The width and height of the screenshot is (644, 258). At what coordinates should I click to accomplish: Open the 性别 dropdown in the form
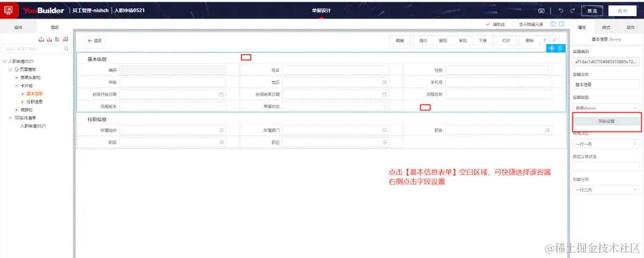[499, 70]
